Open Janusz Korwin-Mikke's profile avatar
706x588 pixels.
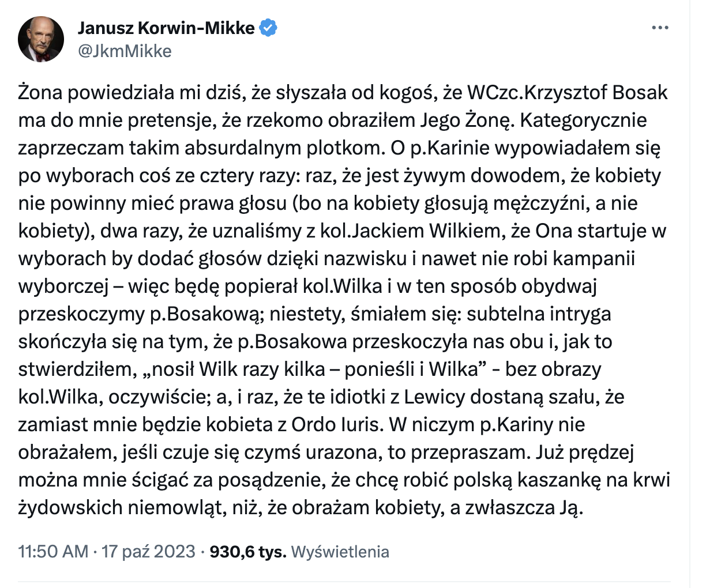[41, 39]
